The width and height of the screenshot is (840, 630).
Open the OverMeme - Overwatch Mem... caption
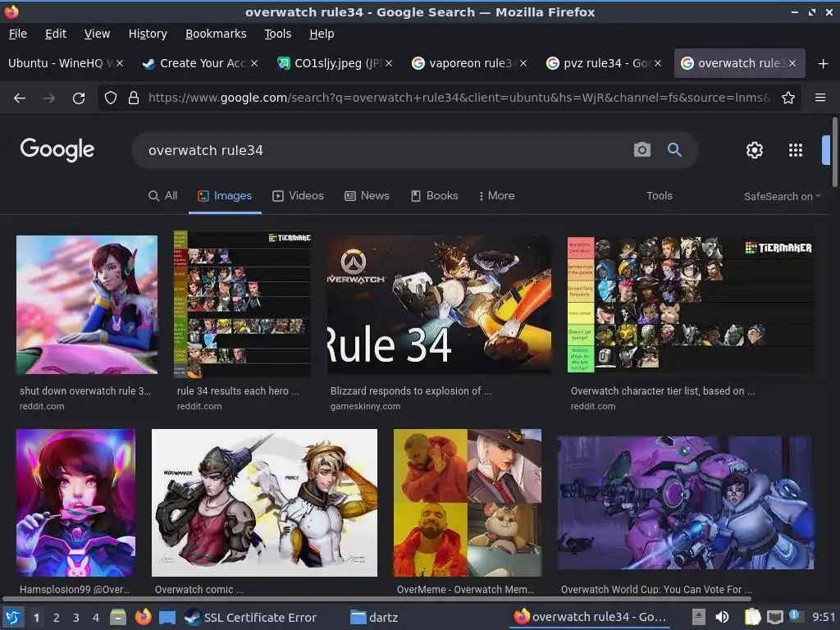[466, 589]
